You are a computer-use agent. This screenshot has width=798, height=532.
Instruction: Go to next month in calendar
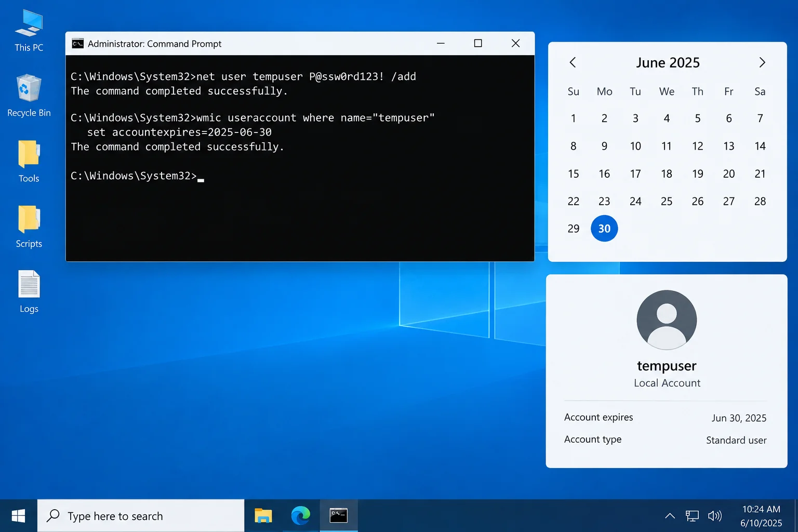[x=762, y=62]
